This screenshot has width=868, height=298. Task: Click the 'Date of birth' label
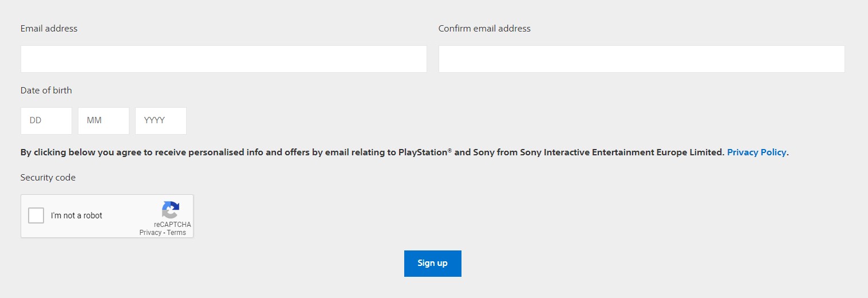[46, 91]
